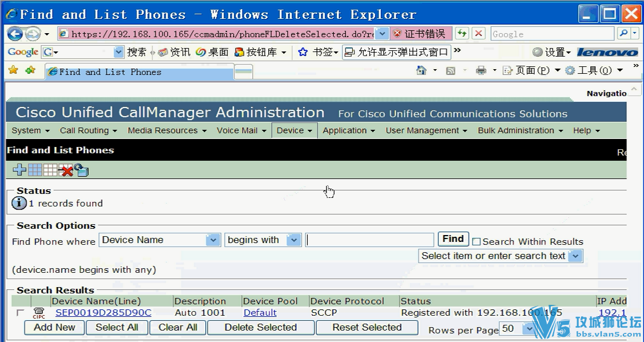Click the info icon beside records found
Screen dimensions: 644x342
tap(19, 203)
